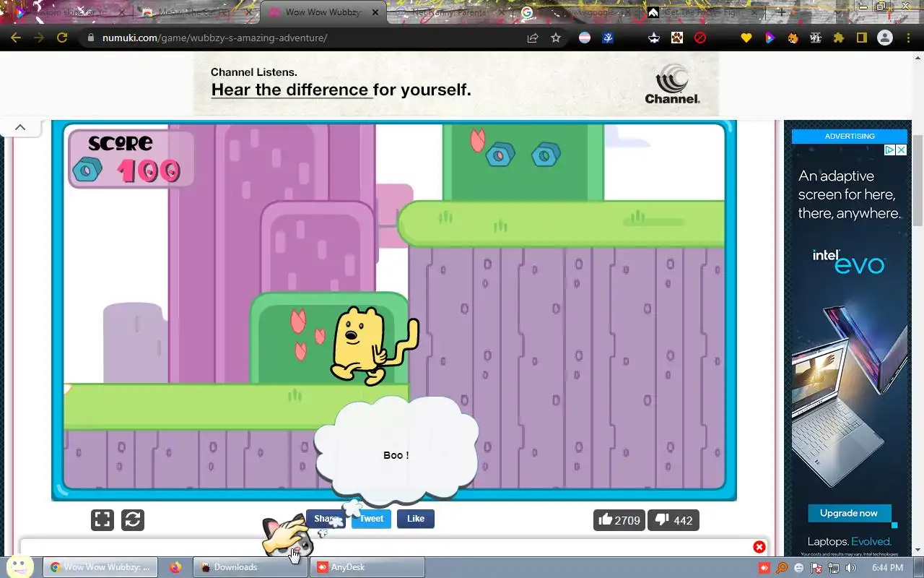Click the Facebook Like button
Viewport: 924px width, 578px height.
tap(416, 519)
